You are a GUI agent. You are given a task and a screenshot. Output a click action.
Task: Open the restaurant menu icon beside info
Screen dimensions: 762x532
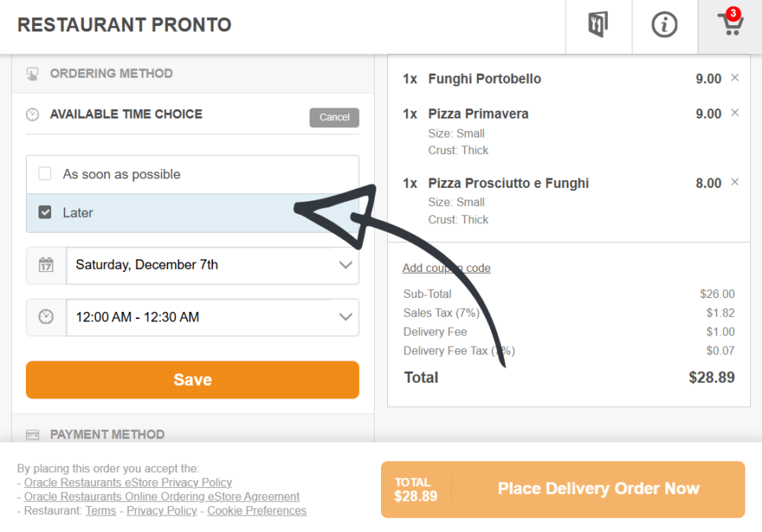[598, 24]
